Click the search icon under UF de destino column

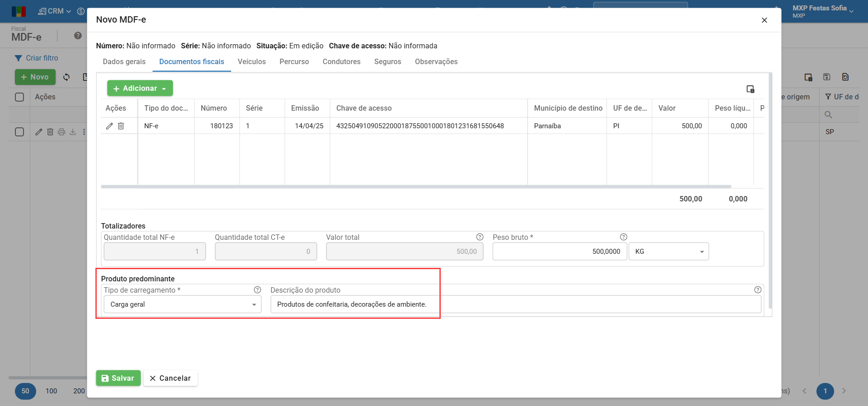click(x=828, y=115)
